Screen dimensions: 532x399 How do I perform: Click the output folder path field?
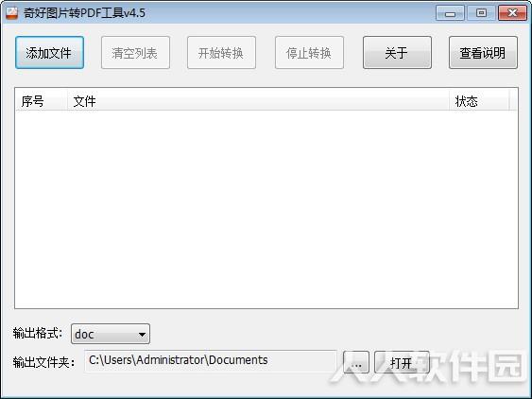(211, 361)
